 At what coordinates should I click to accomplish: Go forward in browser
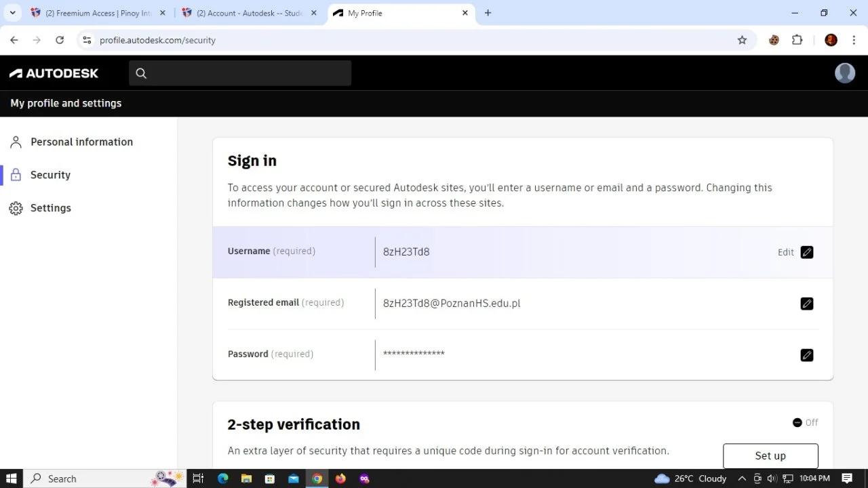[37, 40]
